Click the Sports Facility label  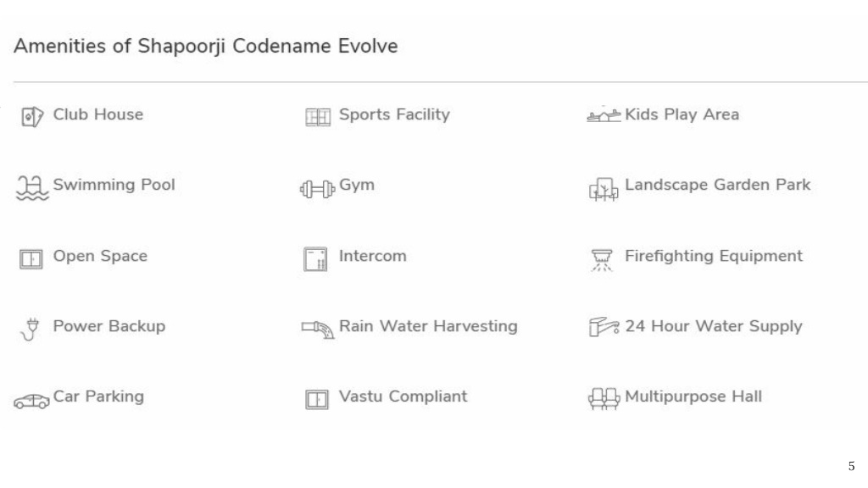394,114
